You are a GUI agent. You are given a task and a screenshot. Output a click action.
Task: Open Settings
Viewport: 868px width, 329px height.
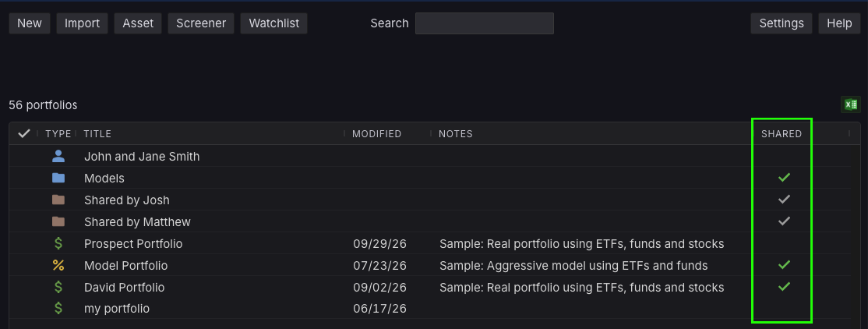point(781,23)
